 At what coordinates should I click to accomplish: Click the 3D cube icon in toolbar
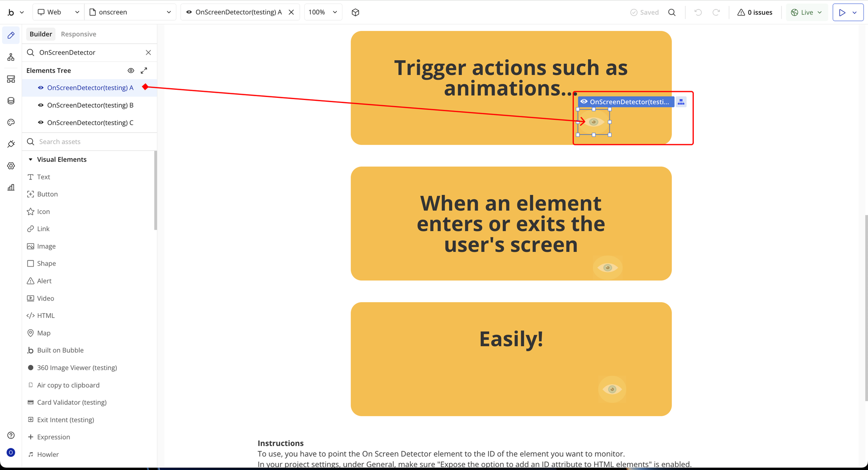pyautogui.click(x=356, y=12)
